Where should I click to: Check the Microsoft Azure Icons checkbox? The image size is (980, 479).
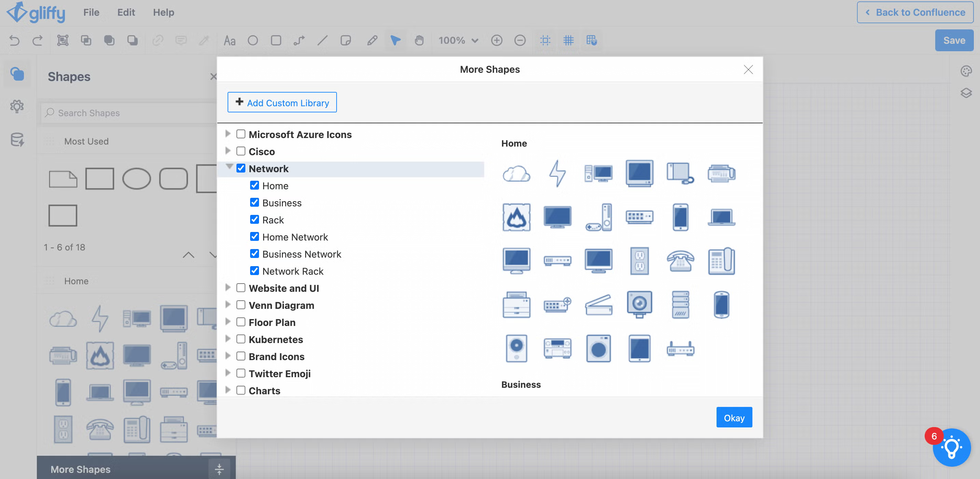point(241,134)
